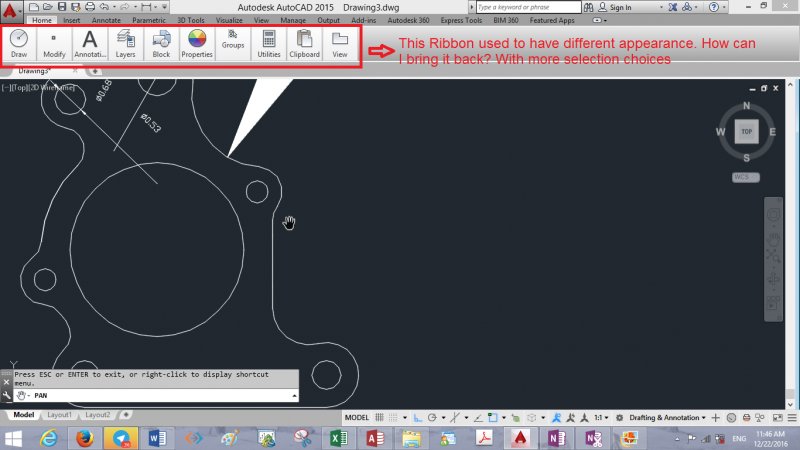
Task: Expand command line history arrow
Action: click(x=294, y=396)
